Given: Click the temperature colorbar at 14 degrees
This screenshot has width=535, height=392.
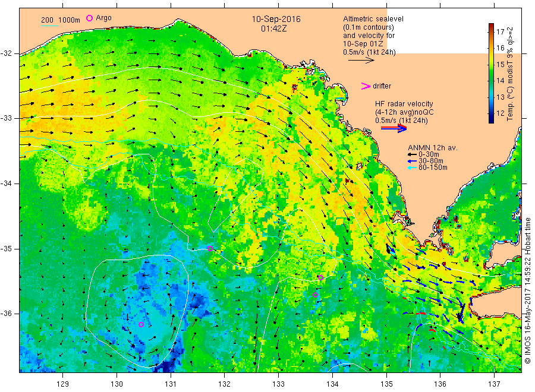Looking at the screenshot, I should coord(492,81).
